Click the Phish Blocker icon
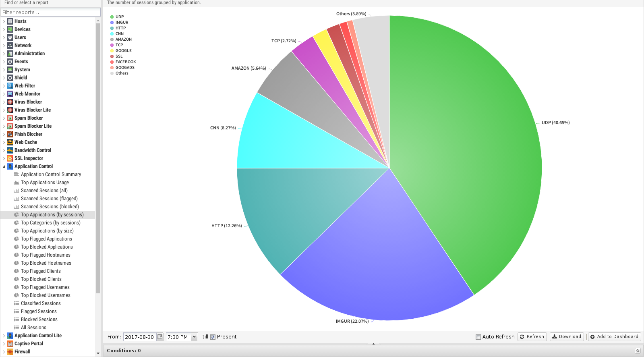The image size is (644, 357). tap(10, 134)
